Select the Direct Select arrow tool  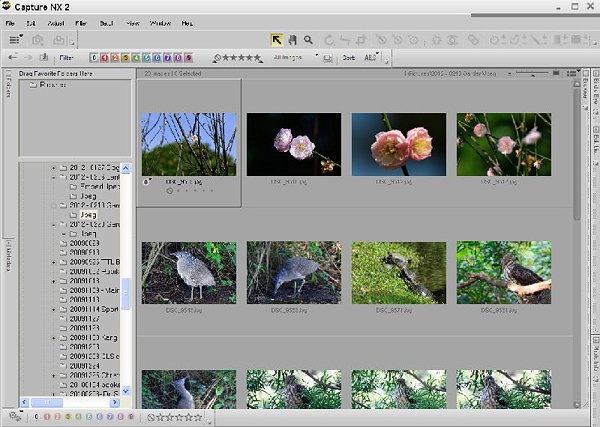coord(277,40)
